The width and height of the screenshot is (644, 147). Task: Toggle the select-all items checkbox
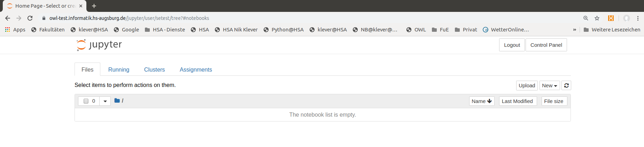pyautogui.click(x=86, y=101)
